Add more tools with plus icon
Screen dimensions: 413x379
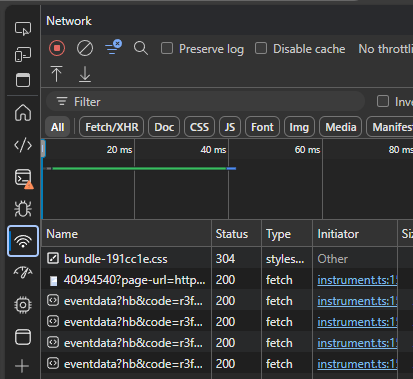point(22,366)
